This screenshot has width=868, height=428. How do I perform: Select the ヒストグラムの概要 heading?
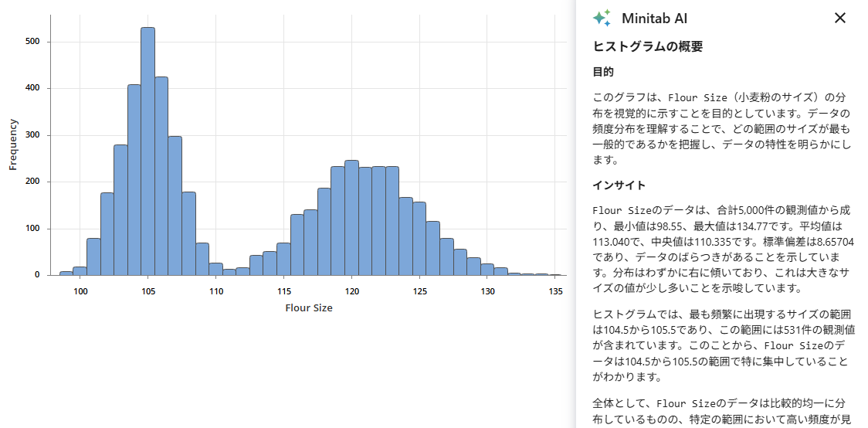coord(647,46)
